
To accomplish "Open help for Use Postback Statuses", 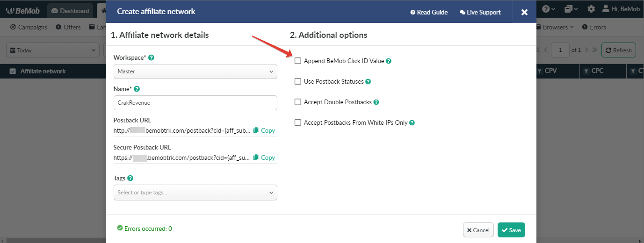I will (x=368, y=82).
